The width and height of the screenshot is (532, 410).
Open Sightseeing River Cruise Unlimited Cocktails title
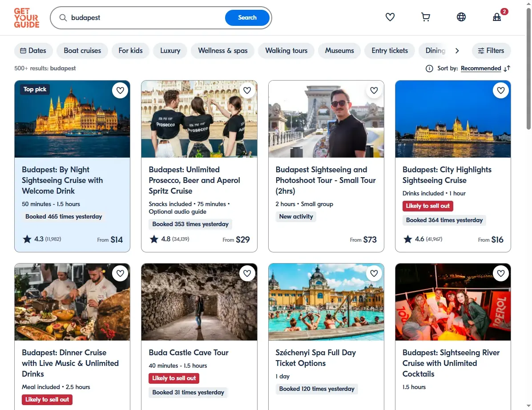(x=451, y=363)
